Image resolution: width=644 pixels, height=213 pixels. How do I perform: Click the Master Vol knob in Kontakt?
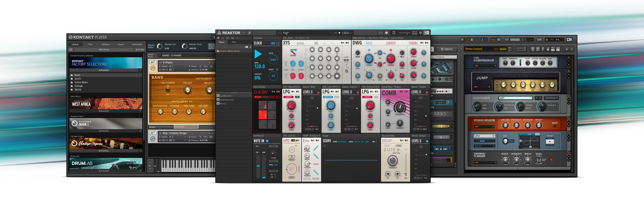click(x=160, y=46)
